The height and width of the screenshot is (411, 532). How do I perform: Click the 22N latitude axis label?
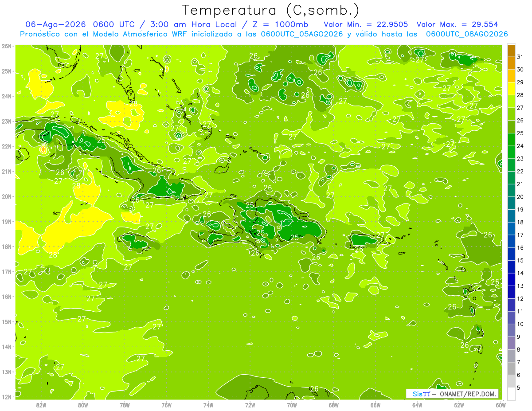coord(7,146)
